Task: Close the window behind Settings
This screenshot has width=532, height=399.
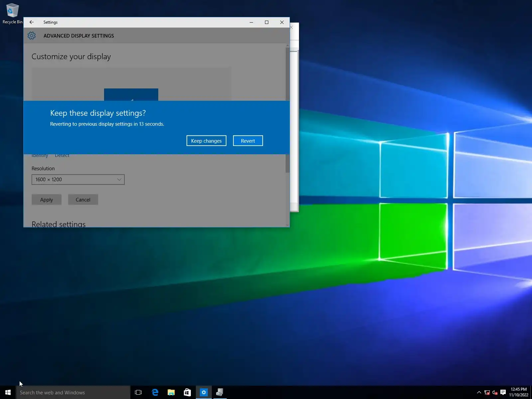Action: click(x=292, y=27)
